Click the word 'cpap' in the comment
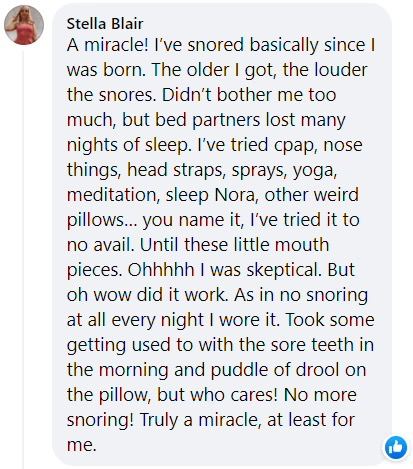The image size is (413, 469). pyautogui.click(x=295, y=145)
